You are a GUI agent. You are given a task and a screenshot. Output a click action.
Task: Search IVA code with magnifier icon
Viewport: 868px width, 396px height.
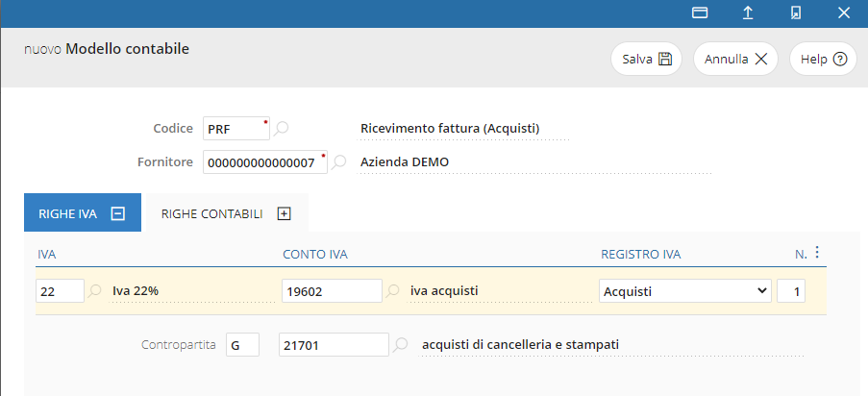[95, 290]
